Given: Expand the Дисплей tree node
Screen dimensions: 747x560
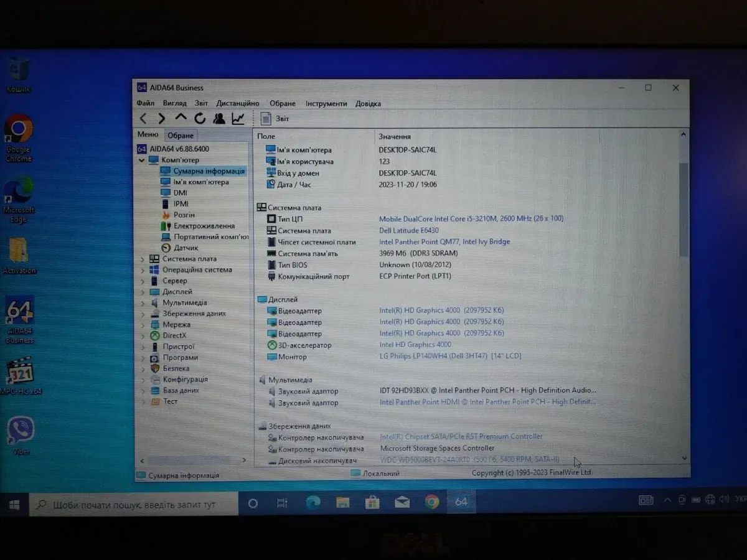Looking at the screenshot, I should [143, 292].
